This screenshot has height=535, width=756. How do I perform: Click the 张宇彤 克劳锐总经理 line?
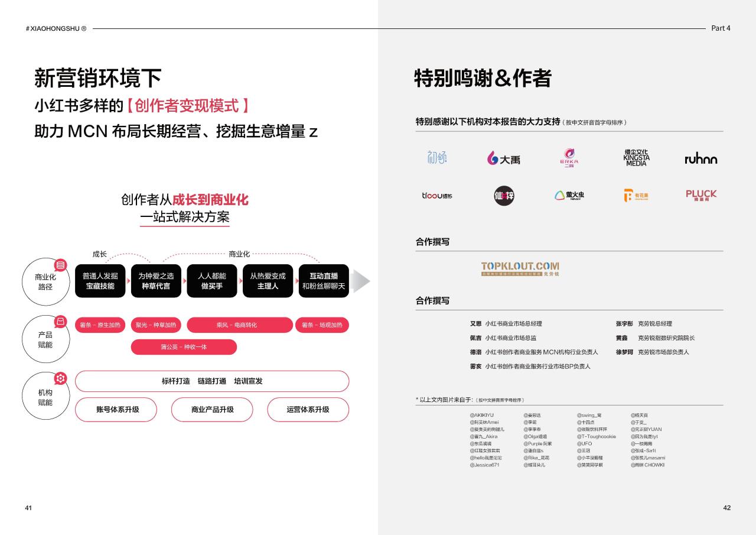coord(644,324)
